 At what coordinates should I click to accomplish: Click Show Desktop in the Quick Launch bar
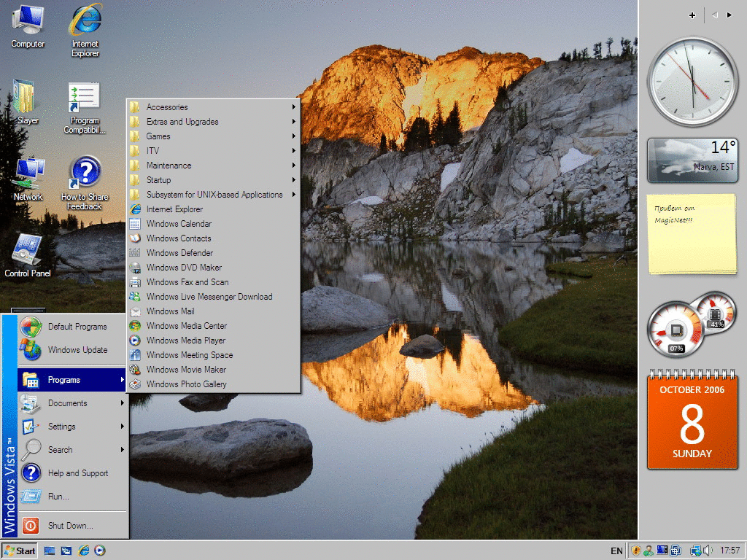[x=50, y=551]
